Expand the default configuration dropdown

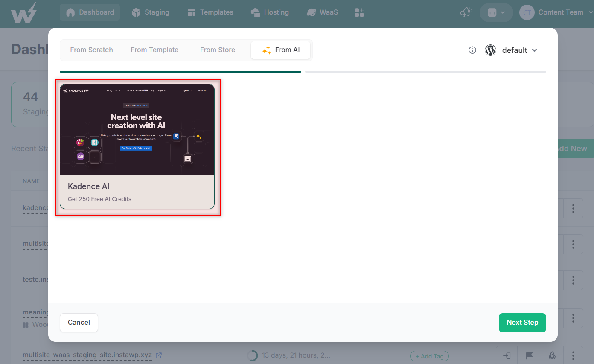(x=520, y=50)
